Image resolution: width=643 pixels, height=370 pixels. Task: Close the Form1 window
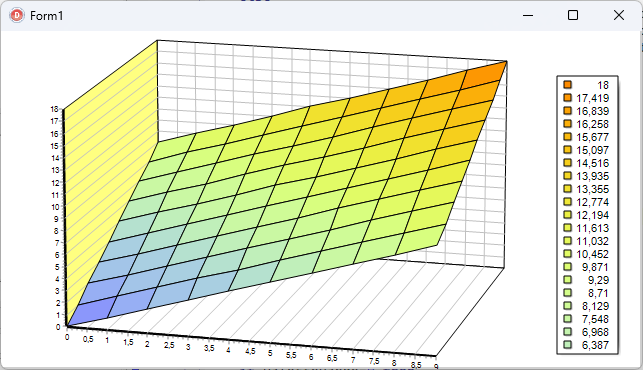[x=619, y=15]
